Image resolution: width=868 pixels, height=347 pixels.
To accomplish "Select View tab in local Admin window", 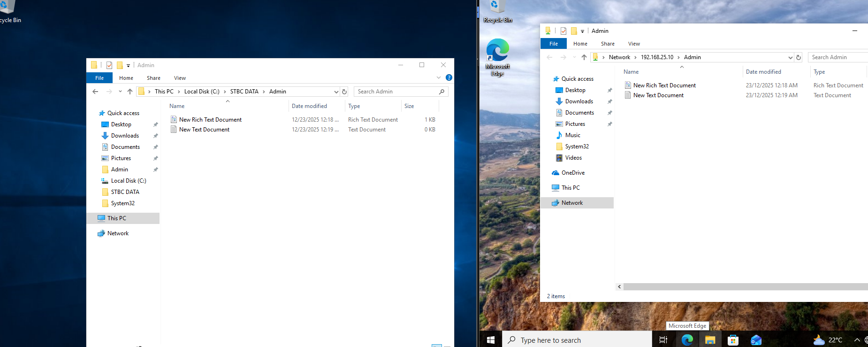I will pyautogui.click(x=180, y=78).
